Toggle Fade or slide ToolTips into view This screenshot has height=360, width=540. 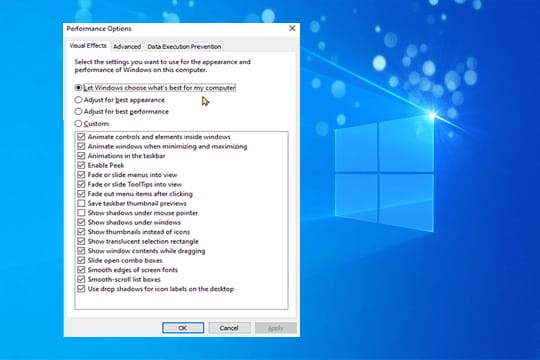(x=81, y=184)
